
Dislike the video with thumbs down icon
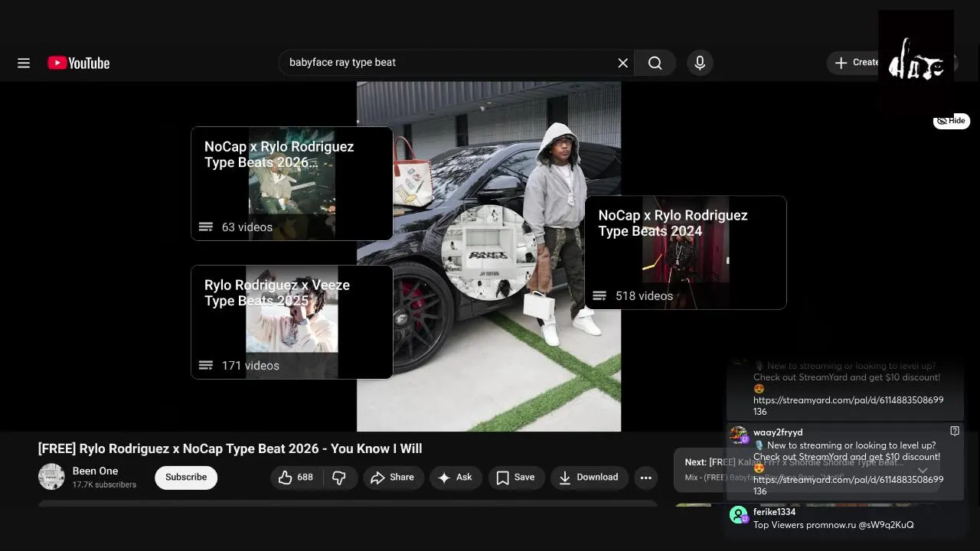click(x=338, y=478)
